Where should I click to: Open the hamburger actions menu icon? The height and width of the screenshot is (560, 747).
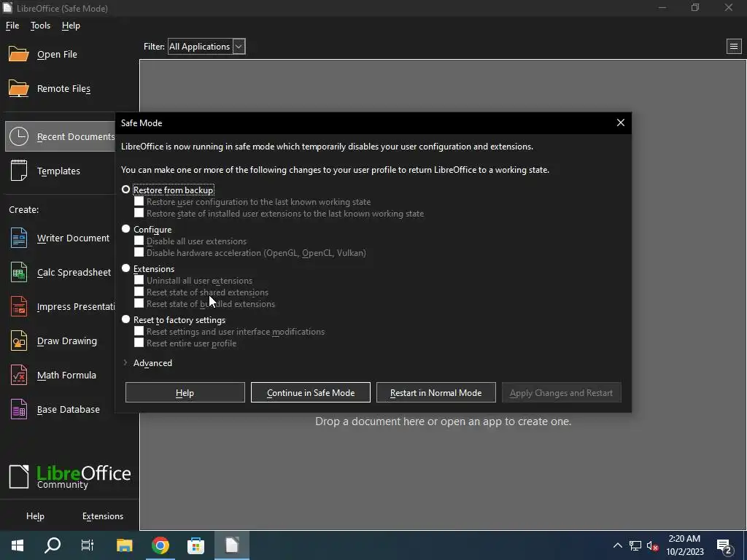pyautogui.click(x=734, y=47)
